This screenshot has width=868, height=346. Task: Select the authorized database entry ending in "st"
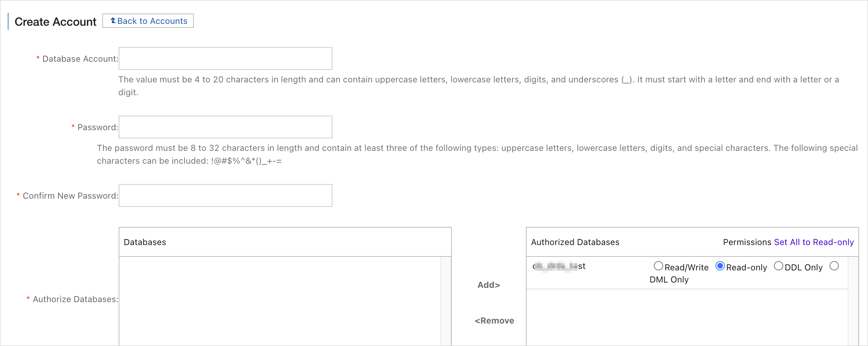click(x=559, y=266)
